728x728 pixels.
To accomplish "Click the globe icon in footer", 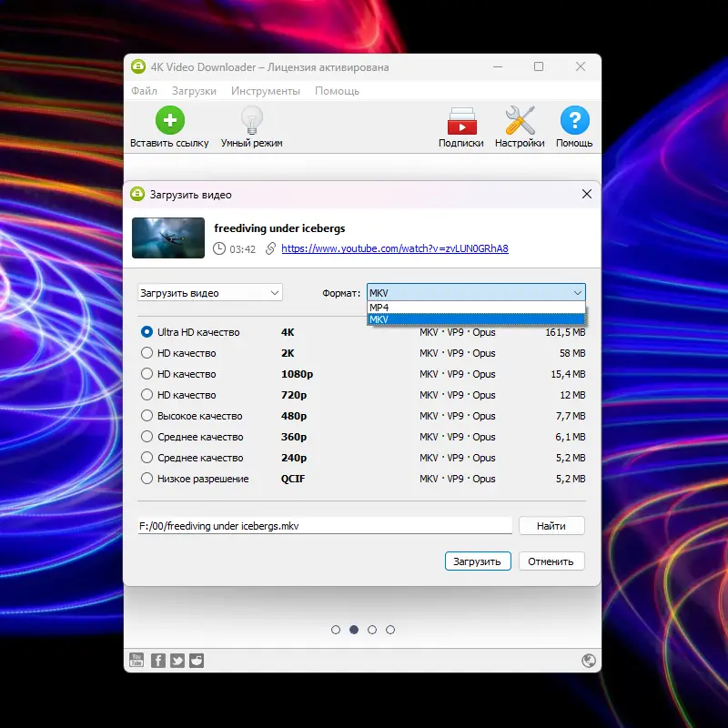I will [588, 661].
